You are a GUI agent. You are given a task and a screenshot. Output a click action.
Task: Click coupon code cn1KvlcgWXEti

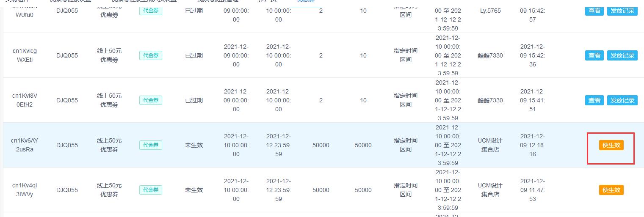tap(25, 55)
